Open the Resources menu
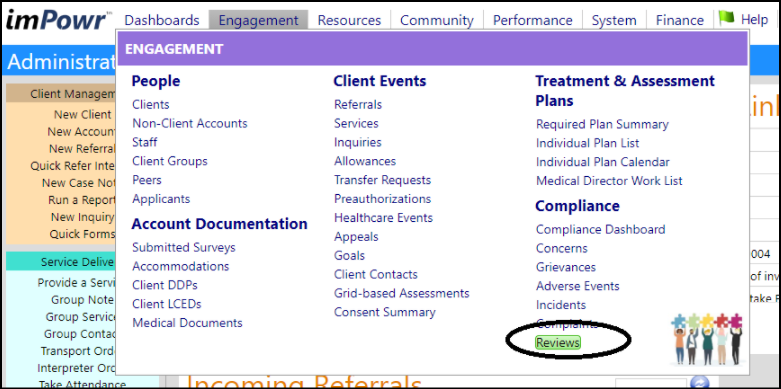Viewport: 781px width, 389px height. pyautogui.click(x=349, y=20)
